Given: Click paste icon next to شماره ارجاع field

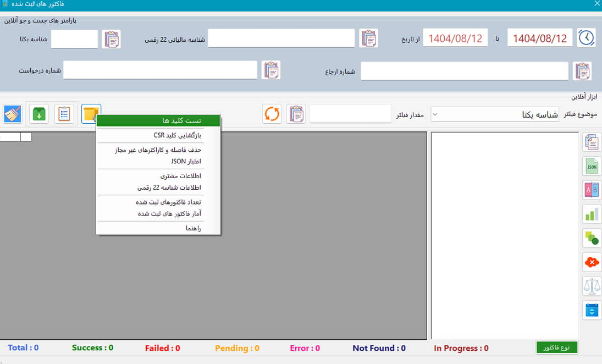Looking at the screenshot, I should pyautogui.click(x=582, y=71).
